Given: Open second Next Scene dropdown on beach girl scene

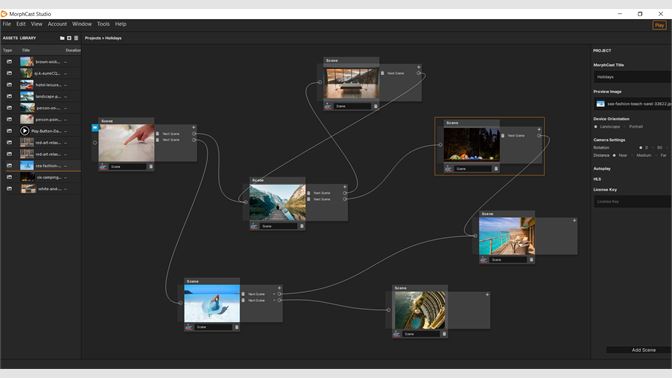Looking at the screenshot, I should (274, 301).
